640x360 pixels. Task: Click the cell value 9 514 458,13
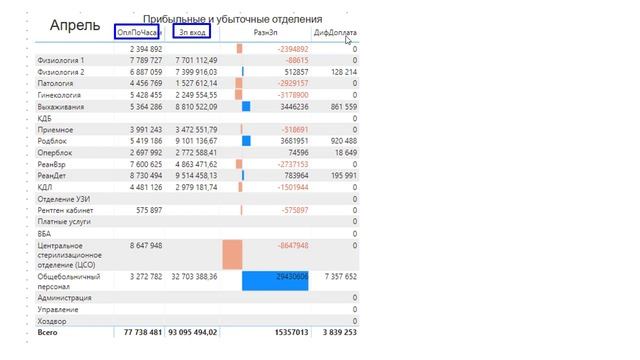196,176
